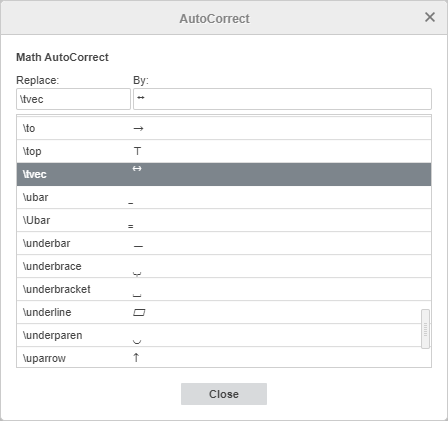The width and height of the screenshot is (448, 421).
Task: Pick the \underbracket row
Action: point(224,289)
